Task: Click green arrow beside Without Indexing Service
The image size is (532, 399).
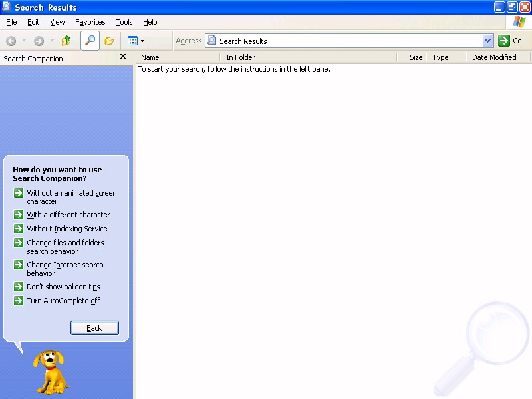Action: [x=19, y=229]
